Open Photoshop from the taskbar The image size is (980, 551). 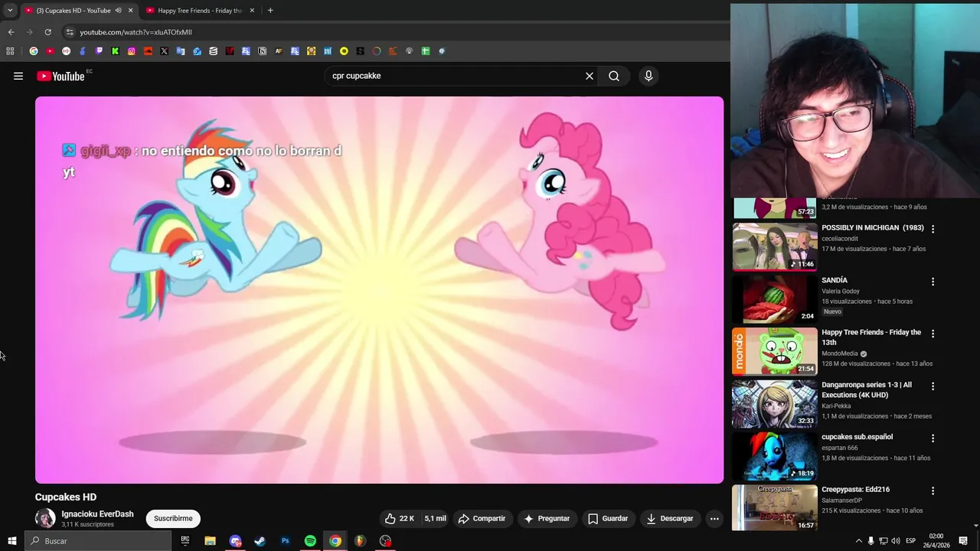(x=285, y=541)
